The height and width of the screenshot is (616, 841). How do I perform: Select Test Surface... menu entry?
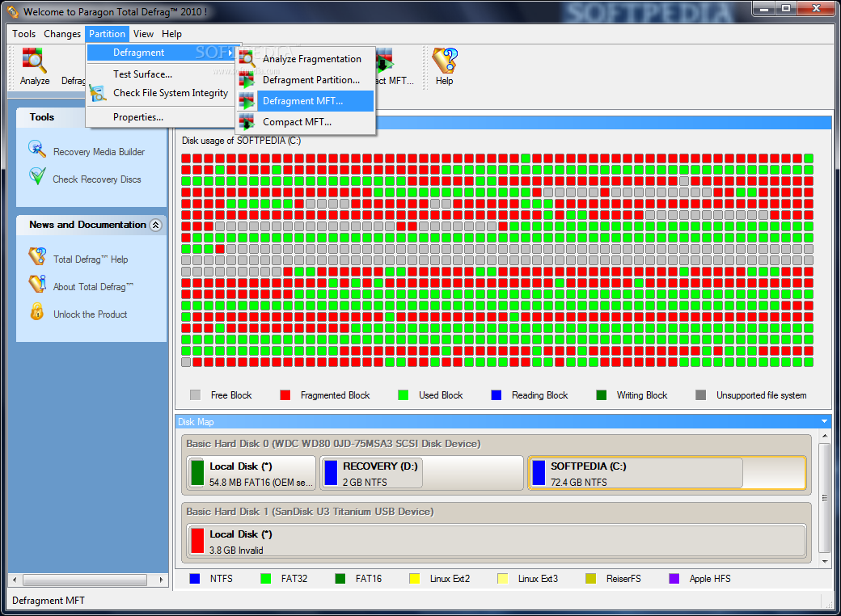(161, 74)
